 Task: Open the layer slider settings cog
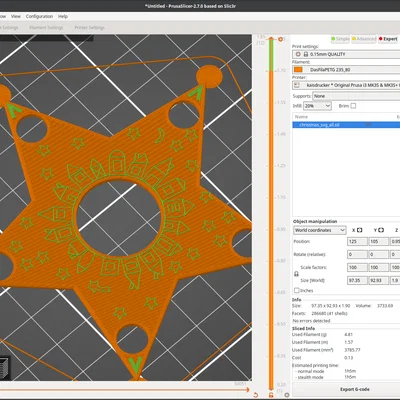(x=287, y=395)
